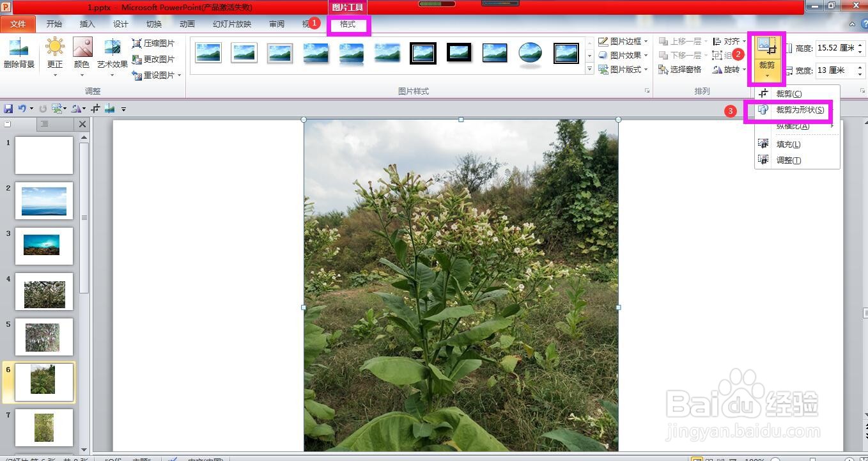Switch to the 切换 Transitions tab
Screen dimensions: 868x461
tap(154, 24)
